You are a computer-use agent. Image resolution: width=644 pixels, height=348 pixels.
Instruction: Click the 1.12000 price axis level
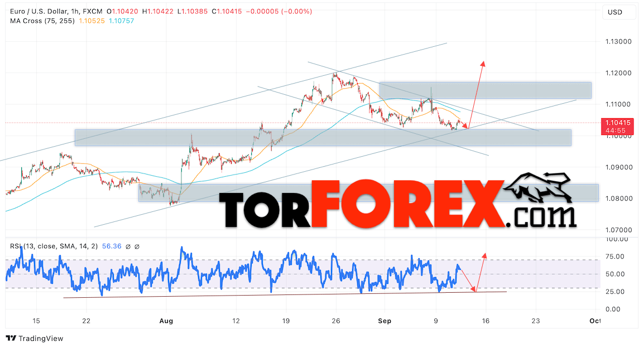(x=618, y=73)
